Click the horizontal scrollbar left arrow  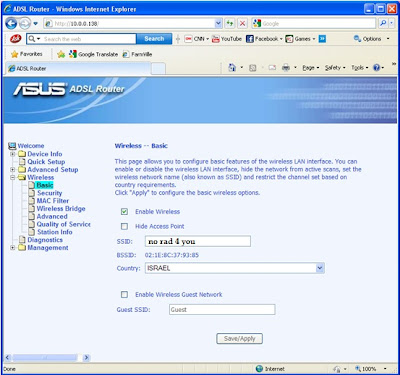[x=8, y=358]
